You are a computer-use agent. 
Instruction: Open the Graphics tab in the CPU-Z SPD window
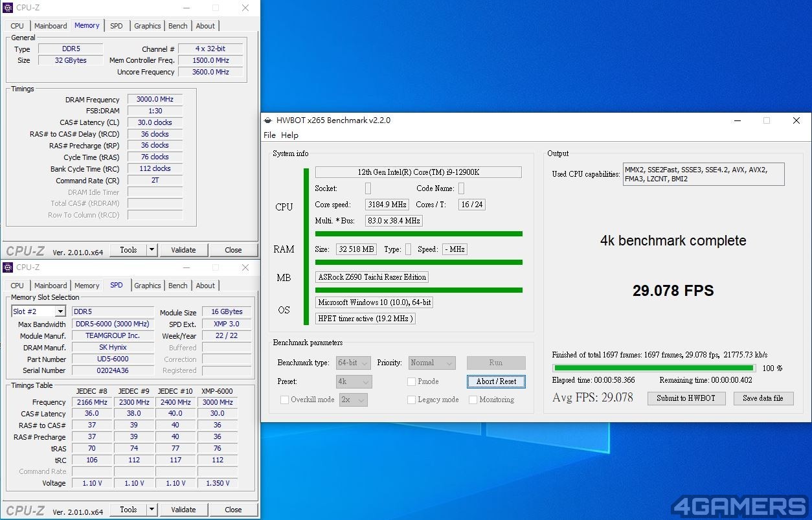[148, 286]
